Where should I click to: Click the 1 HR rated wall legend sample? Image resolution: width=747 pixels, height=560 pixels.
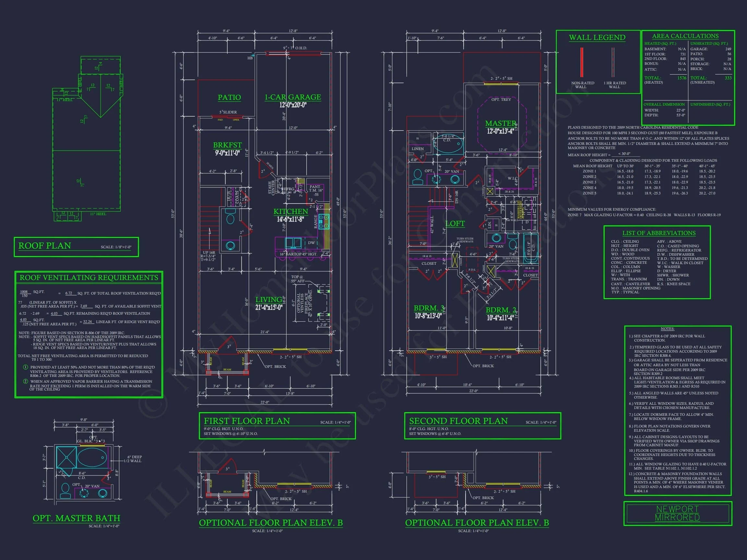(x=612, y=62)
